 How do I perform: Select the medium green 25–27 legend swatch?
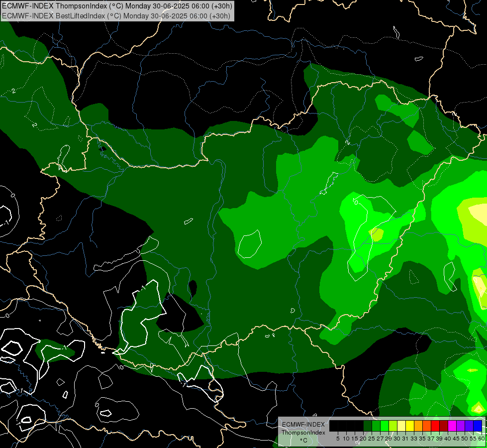click(x=376, y=426)
